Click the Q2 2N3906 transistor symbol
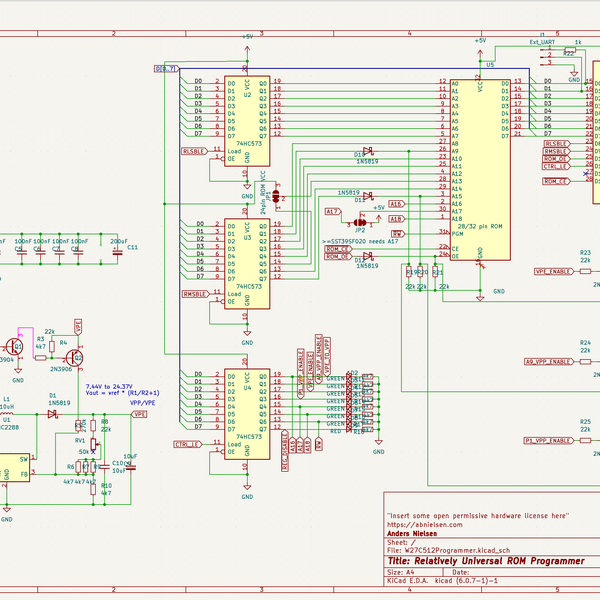 [x=74, y=358]
